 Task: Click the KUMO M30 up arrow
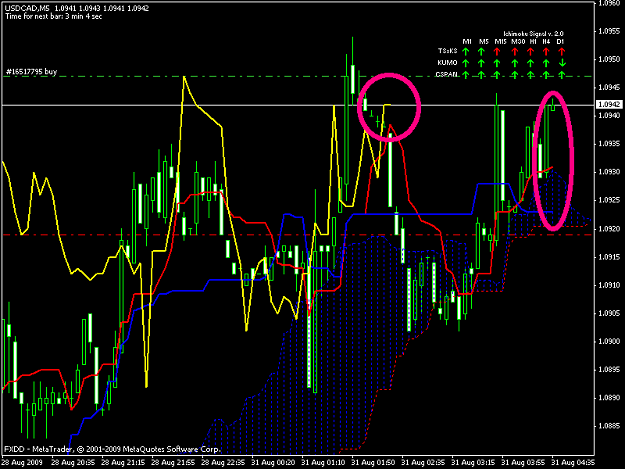(515, 63)
